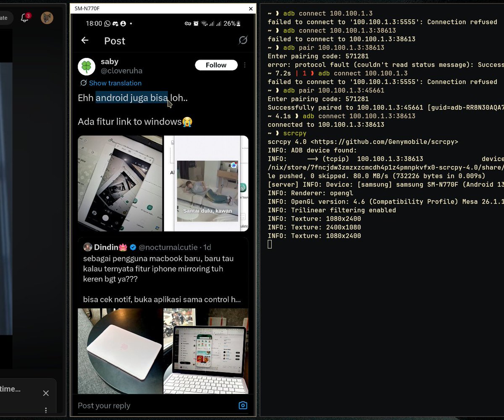
Task: Click 'INFO: ADB device found:' line
Action: tap(312, 150)
